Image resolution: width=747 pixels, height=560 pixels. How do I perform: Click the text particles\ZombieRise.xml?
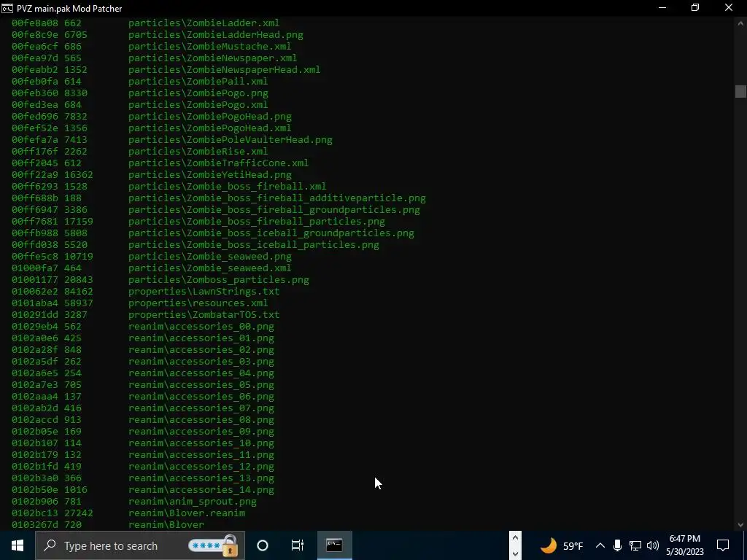[x=198, y=152]
